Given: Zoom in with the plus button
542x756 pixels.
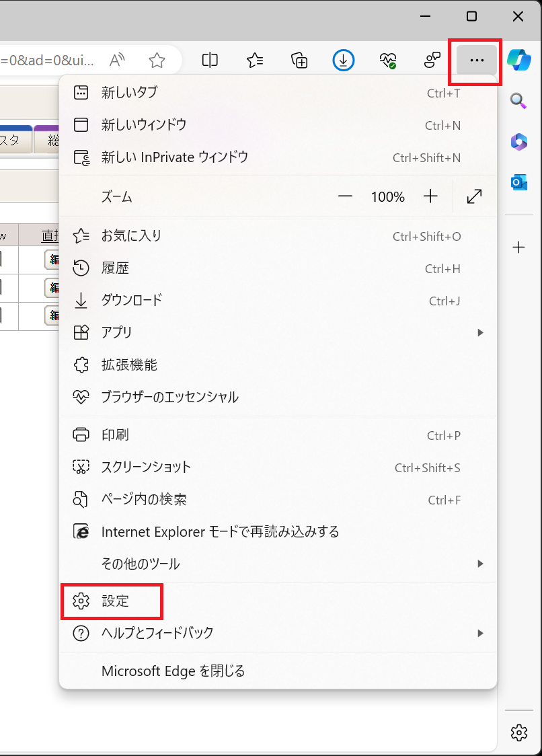Looking at the screenshot, I should pyautogui.click(x=430, y=196).
